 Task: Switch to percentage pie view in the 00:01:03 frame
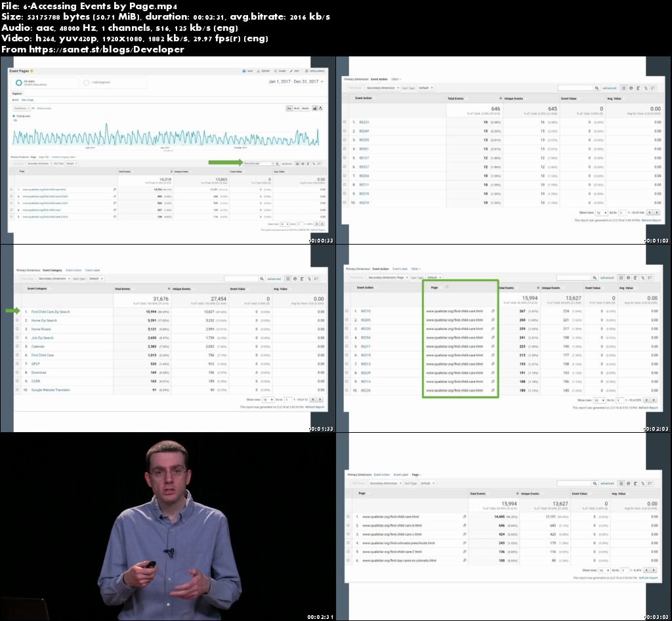[x=631, y=89]
